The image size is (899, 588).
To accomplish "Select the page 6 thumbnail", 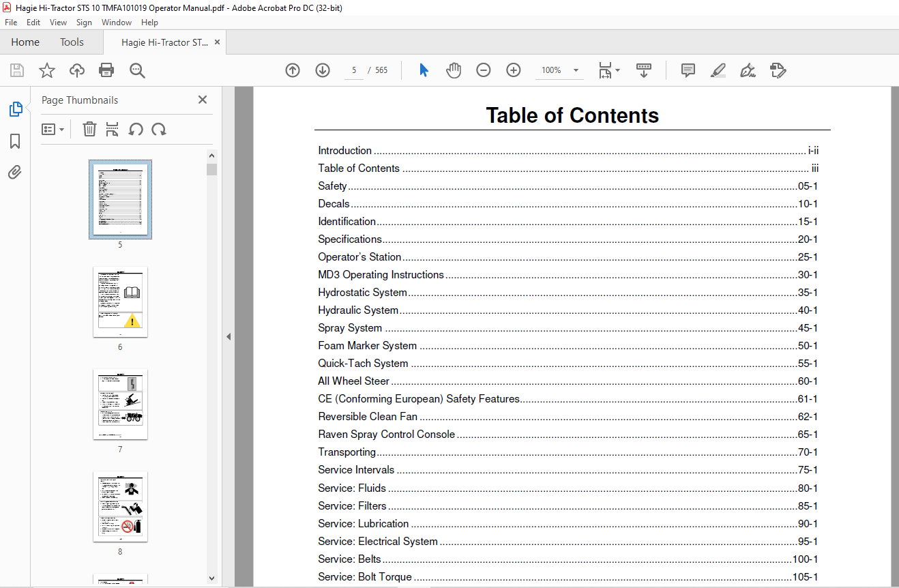I will [121, 302].
